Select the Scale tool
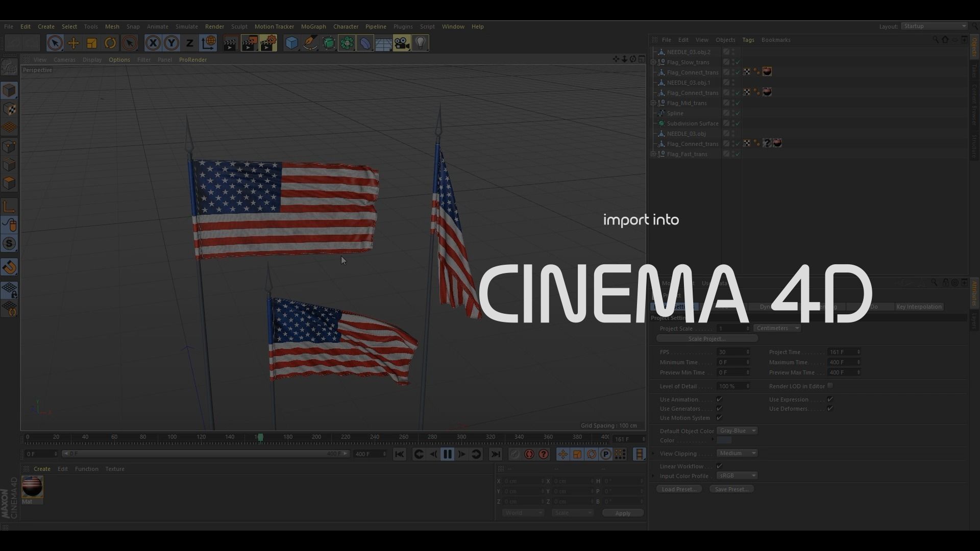Image resolution: width=980 pixels, height=551 pixels. pyautogui.click(x=92, y=43)
